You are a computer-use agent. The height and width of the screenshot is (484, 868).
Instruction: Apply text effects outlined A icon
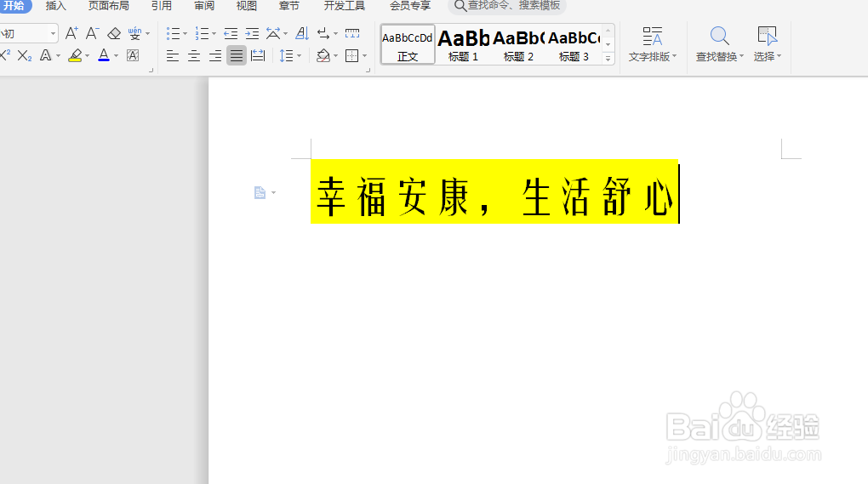click(x=46, y=55)
